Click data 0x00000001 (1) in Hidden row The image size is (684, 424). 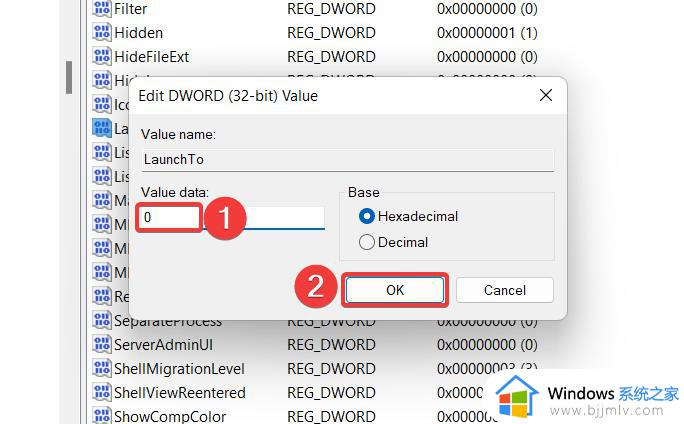pos(487,33)
